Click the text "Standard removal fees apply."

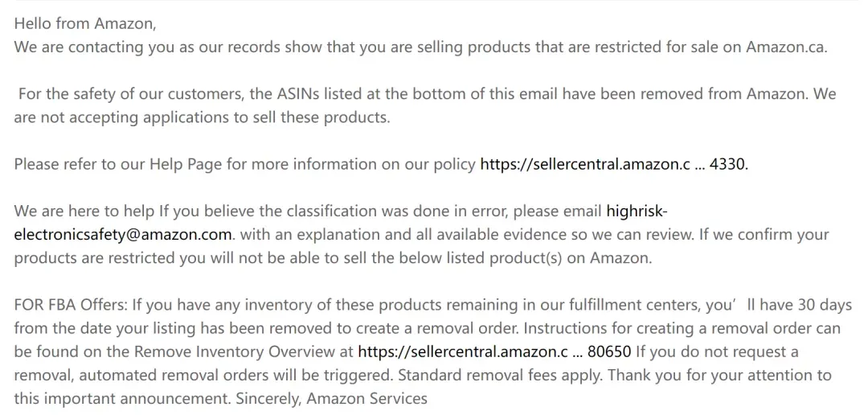(500, 375)
